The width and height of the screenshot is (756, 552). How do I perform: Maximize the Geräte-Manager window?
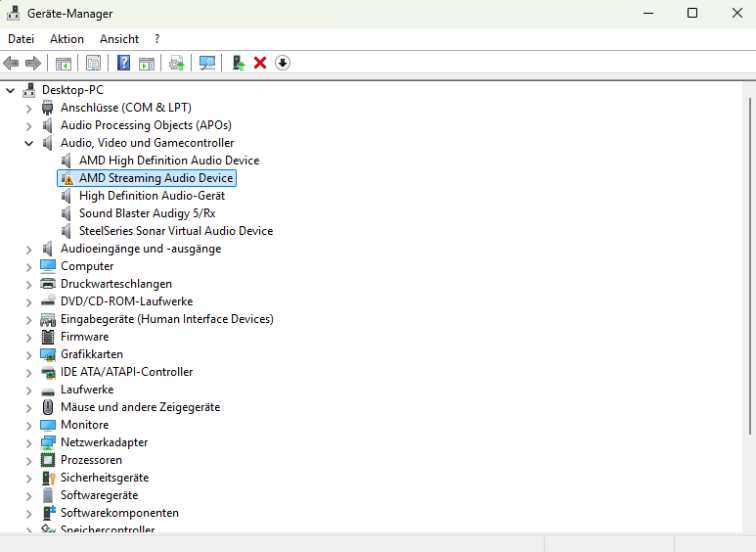pos(692,13)
